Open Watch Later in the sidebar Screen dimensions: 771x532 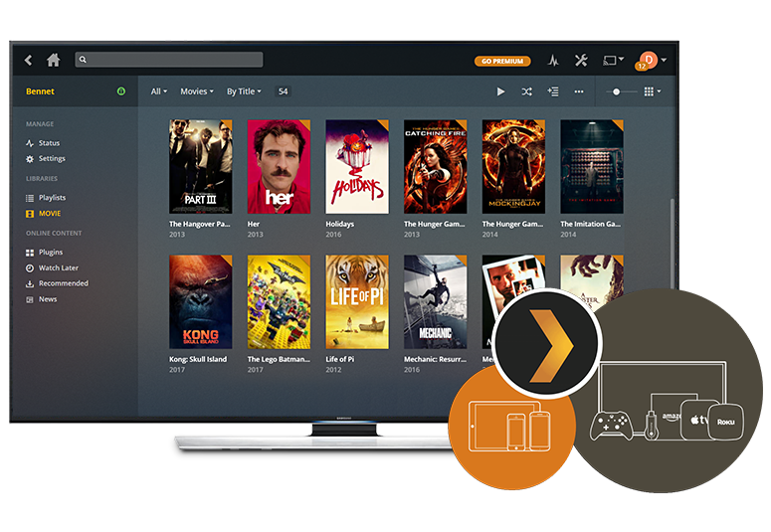[x=59, y=267]
